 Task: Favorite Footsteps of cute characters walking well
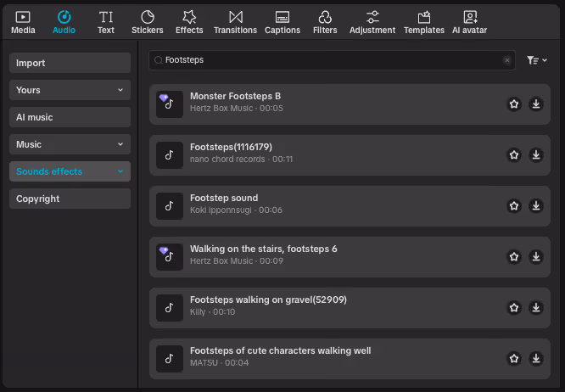(514, 359)
